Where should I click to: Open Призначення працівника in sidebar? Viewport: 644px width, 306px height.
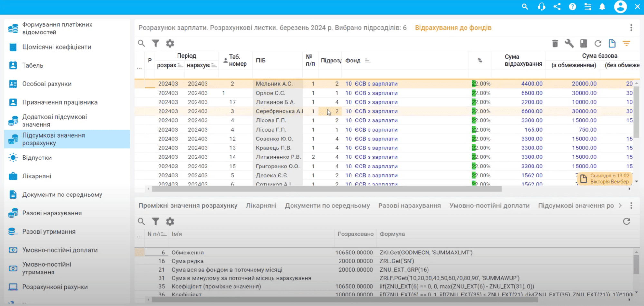(67, 102)
